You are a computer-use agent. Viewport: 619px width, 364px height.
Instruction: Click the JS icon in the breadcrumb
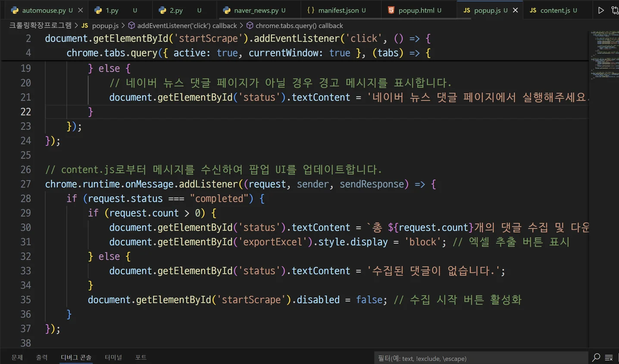[85, 25]
